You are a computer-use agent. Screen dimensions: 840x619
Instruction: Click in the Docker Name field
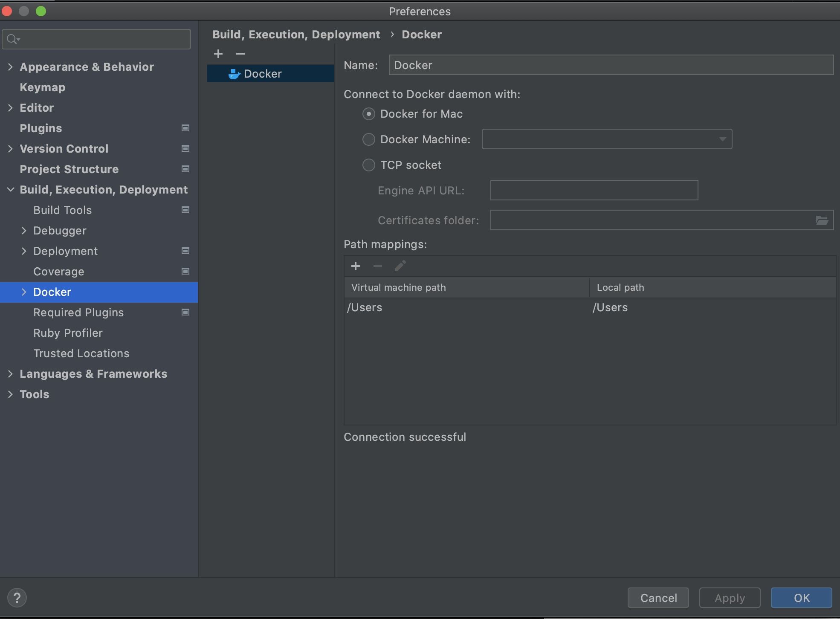pos(611,65)
